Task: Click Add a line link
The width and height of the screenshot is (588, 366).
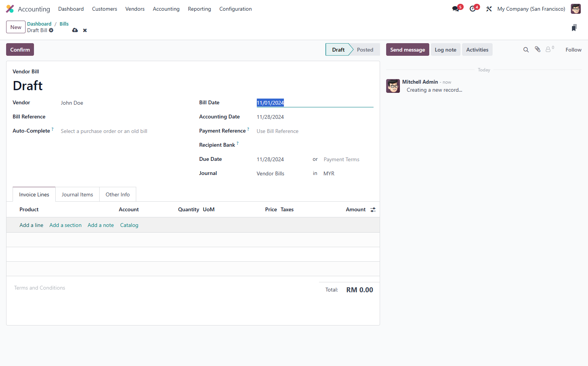Action: click(x=31, y=225)
